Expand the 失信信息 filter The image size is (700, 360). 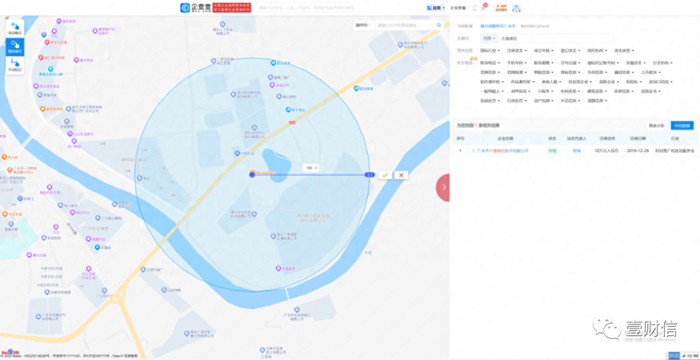571,100
